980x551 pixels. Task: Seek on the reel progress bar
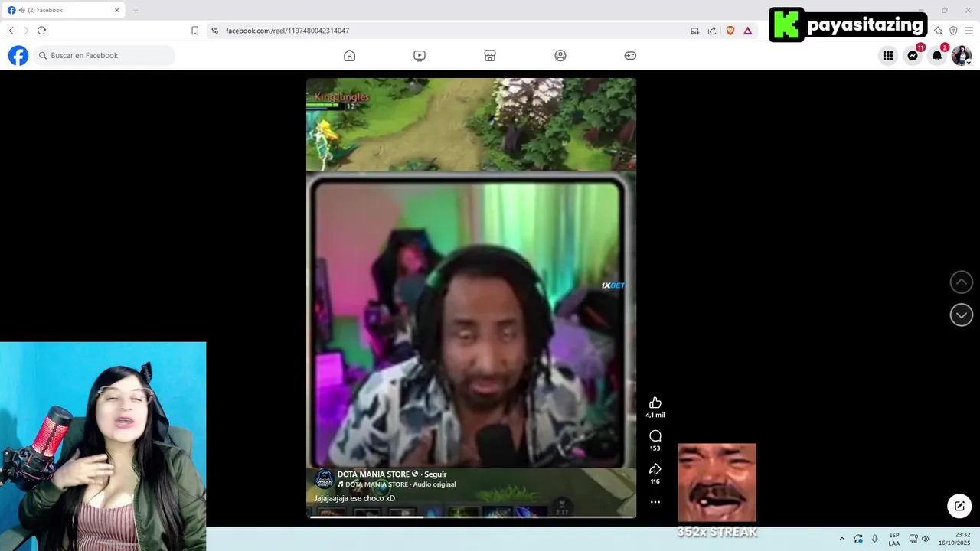471,517
